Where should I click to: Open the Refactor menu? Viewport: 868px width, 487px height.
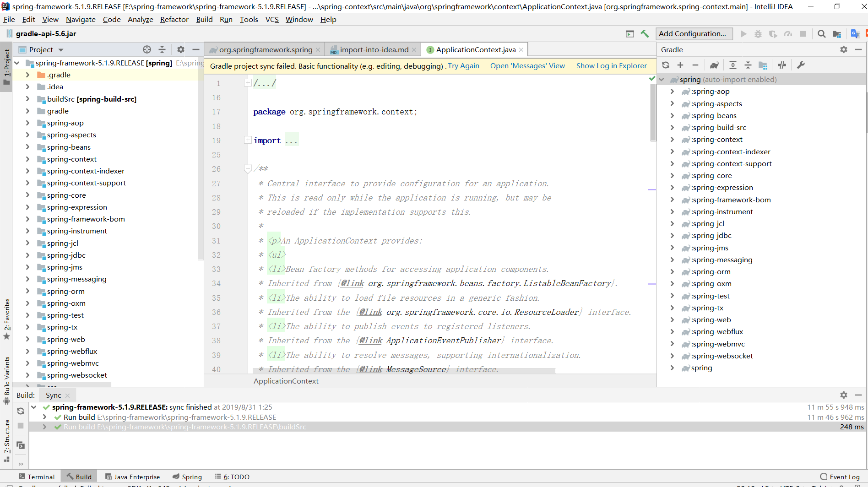[174, 19]
